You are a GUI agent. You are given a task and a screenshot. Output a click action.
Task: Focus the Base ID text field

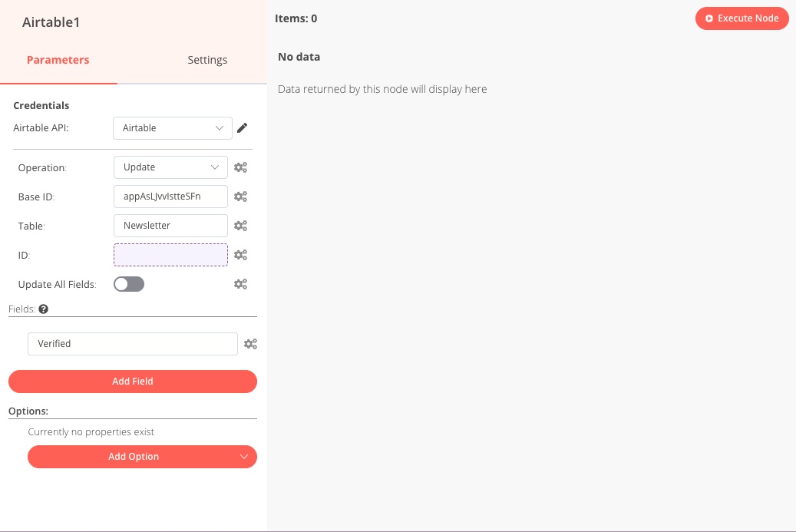pyautogui.click(x=170, y=197)
